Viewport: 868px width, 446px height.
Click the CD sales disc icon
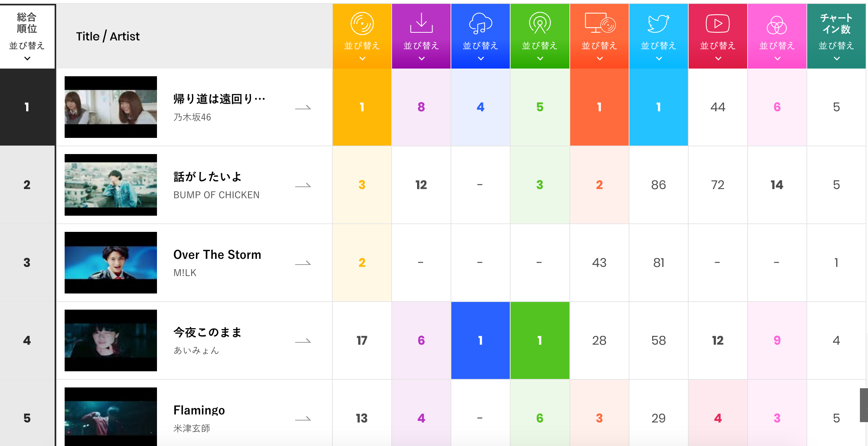coord(362,23)
